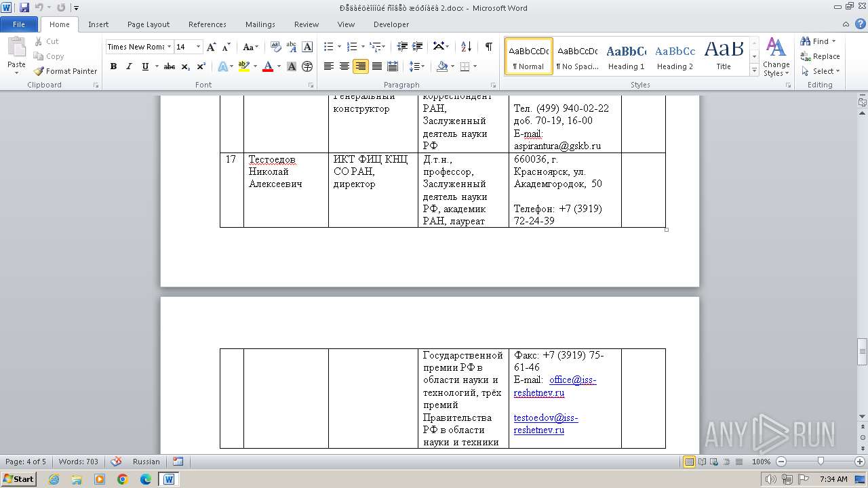Select Align Text Right button
The height and width of the screenshot is (488, 868).
coord(361,66)
